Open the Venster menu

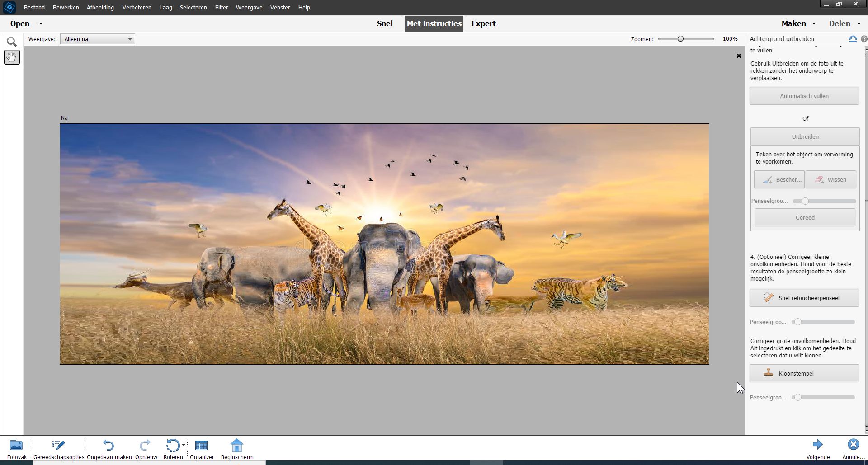click(280, 8)
